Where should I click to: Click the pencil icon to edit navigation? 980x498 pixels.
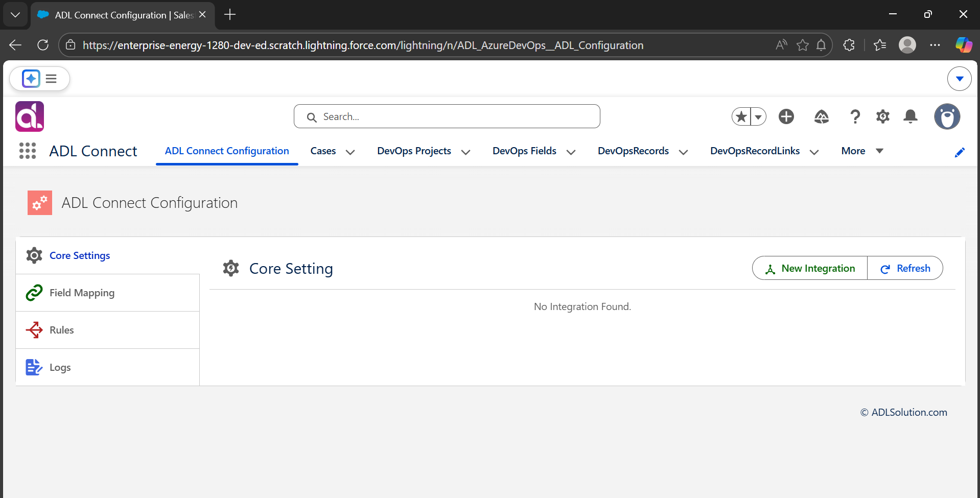(960, 152)
